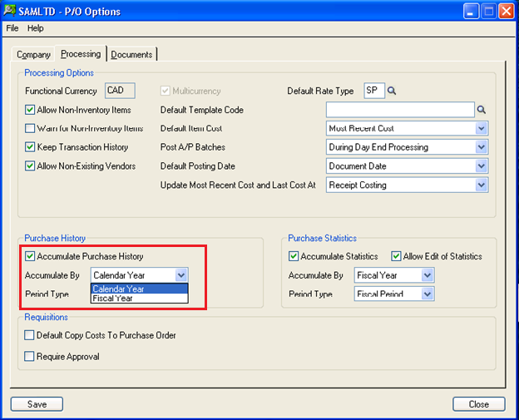The image size is (519, 420).
Task: Click the Default Template Code input field
Action: (399, 110)
